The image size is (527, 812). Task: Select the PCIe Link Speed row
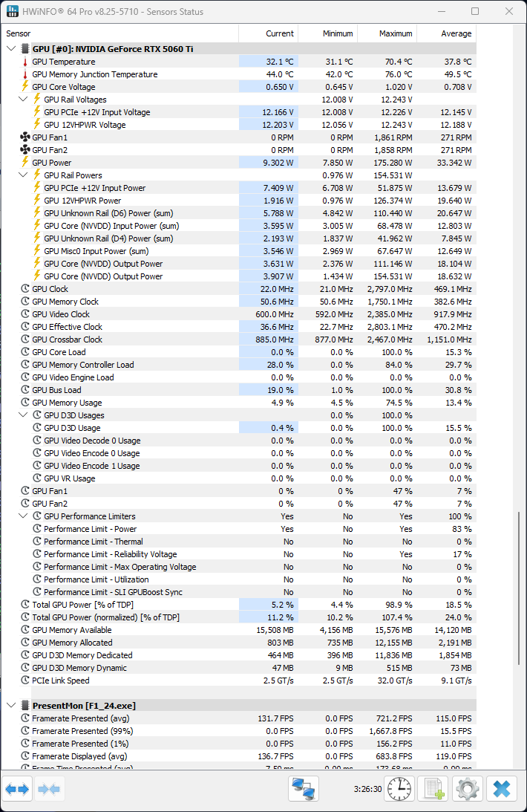(x=239, y=681)
